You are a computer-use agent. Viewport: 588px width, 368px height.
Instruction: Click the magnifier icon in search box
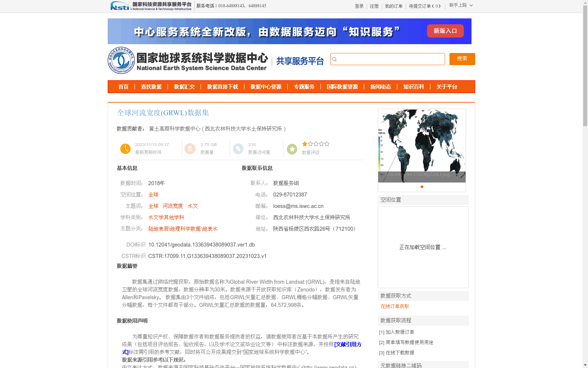[334, 59]
